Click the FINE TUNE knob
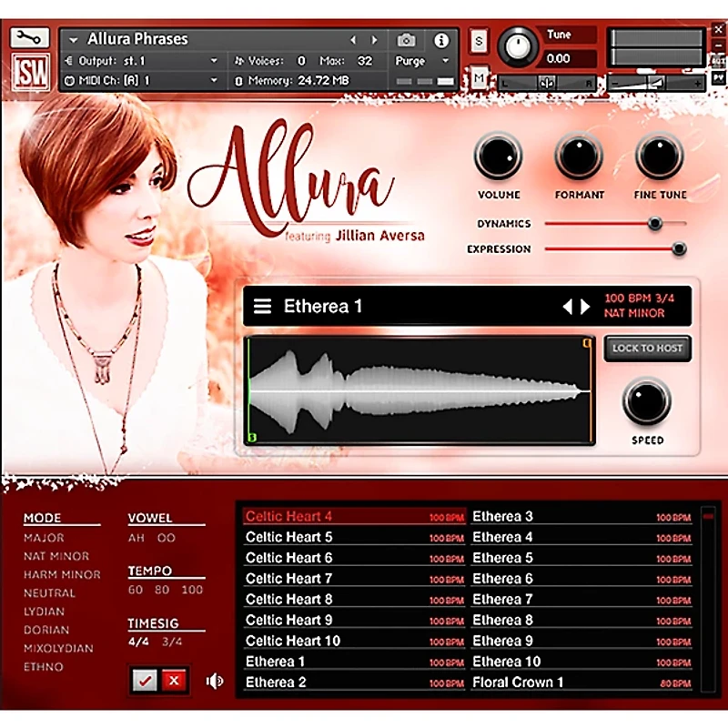The image size is (728, 728). pyautogui.click(x=659, y=157)
